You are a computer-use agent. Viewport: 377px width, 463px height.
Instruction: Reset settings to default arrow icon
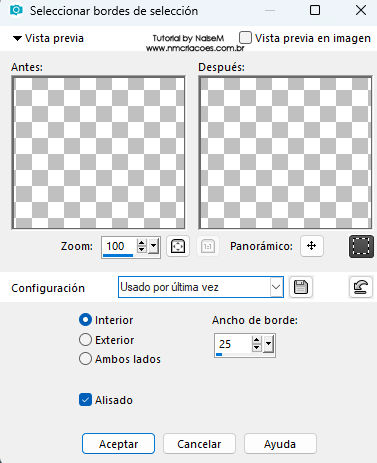click(361, 287)
